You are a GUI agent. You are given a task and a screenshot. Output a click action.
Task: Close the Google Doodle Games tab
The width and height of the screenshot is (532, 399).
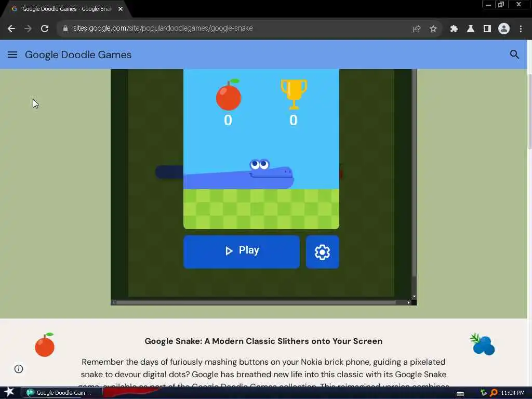click(x=121, y=9)
